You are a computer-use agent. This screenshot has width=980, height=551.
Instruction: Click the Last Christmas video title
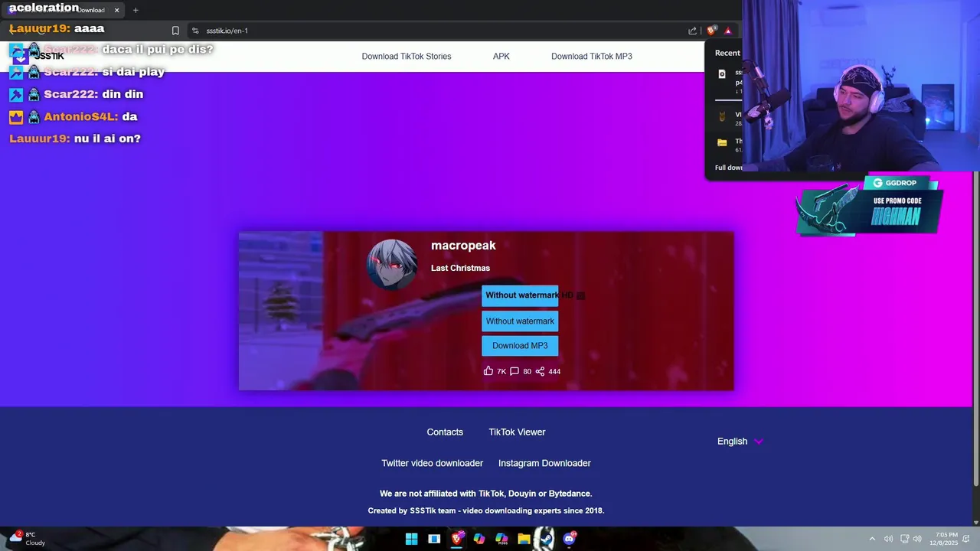click(460, 268)
